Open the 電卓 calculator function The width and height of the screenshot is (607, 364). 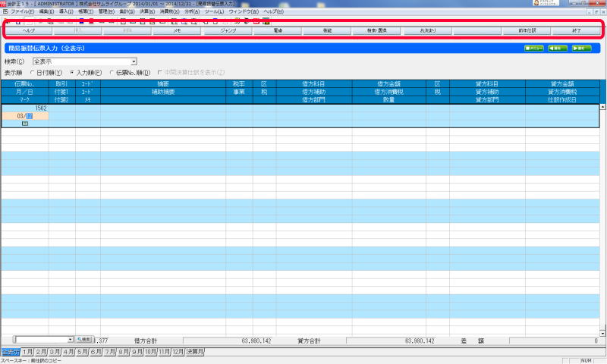pos(278,32)
